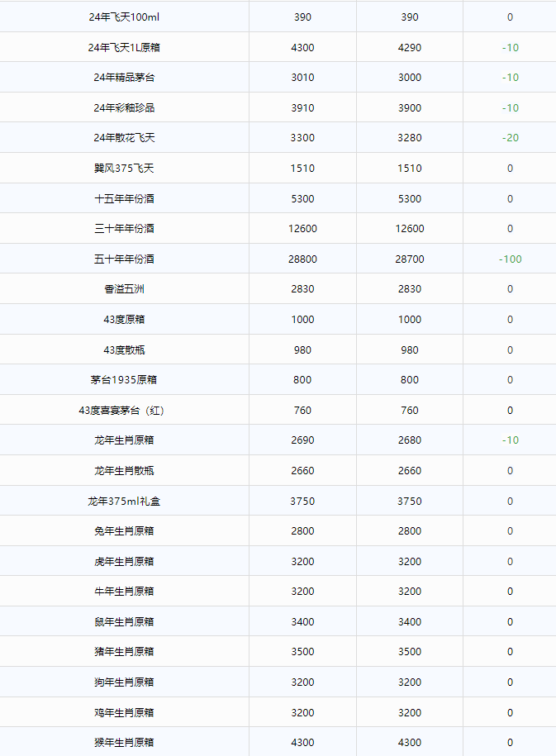The height and width of the screenshot is (756, 556).
Task: Click the 猪年生肖原箱 product cell
Action: coord(124,652)
